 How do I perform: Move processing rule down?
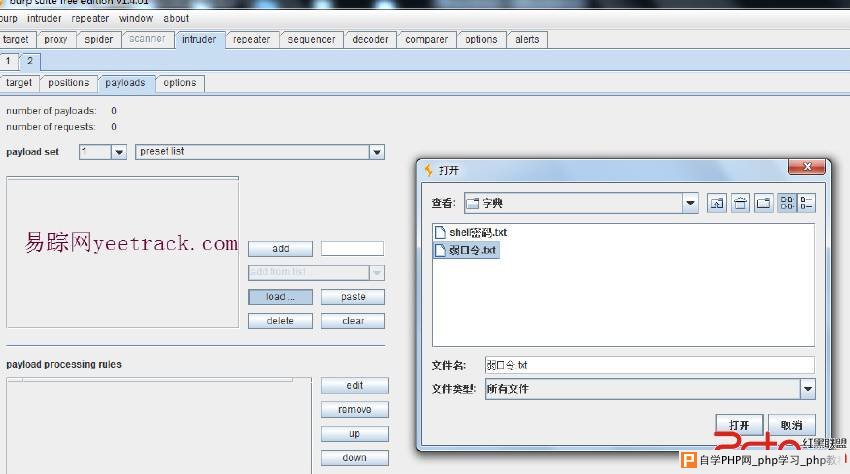click(355, 458)
